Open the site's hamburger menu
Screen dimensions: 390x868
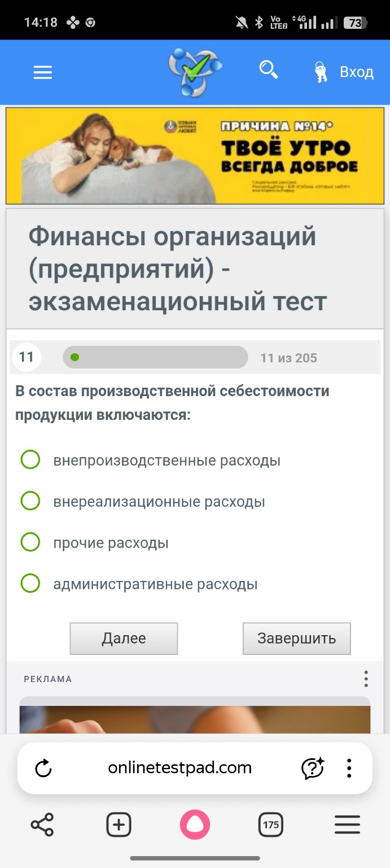(x=42, y=72)
